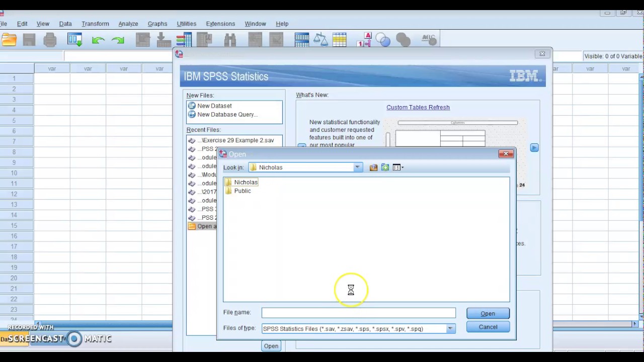This screenshot has width=644, height=362.
Task: Open the Window menu
Action: click(x=255, y=24)
